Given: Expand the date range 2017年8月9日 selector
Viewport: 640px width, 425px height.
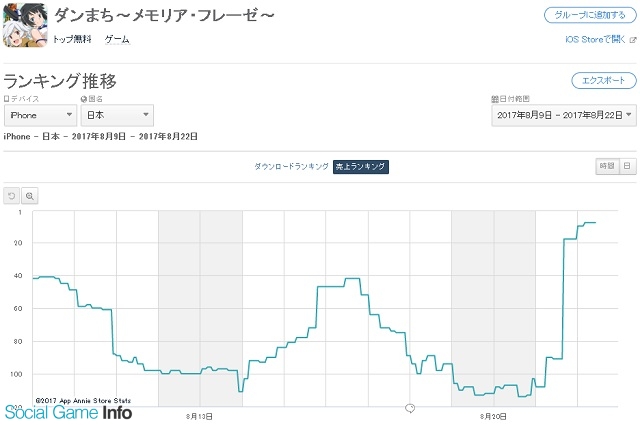Looking at the screenshot, I should click(564, 115).
